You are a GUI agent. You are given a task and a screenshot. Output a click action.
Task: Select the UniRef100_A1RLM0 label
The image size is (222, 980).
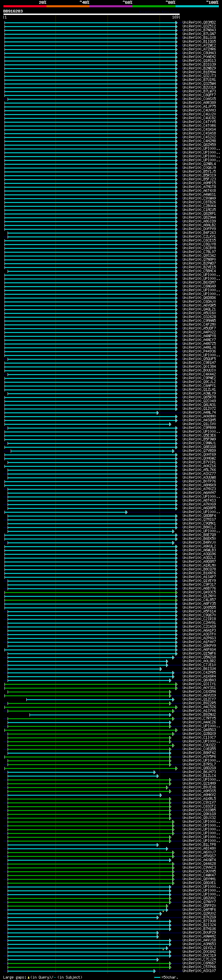[199, 565]
